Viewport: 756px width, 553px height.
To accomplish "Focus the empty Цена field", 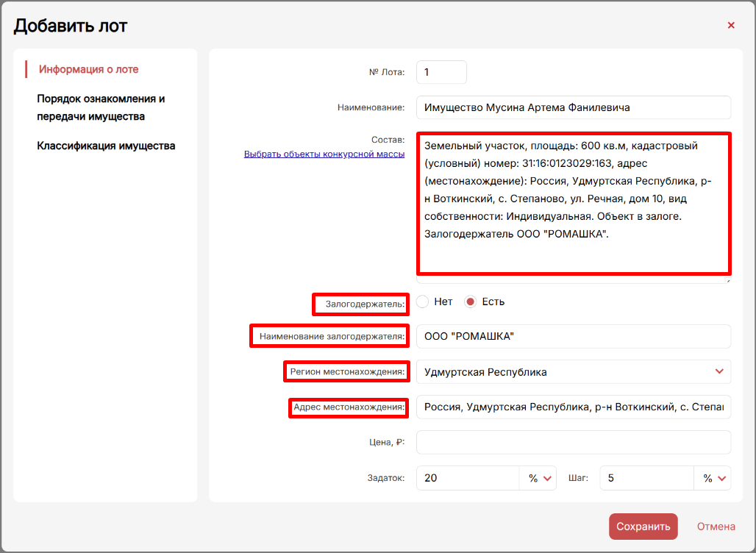I will tap(573, 443).
